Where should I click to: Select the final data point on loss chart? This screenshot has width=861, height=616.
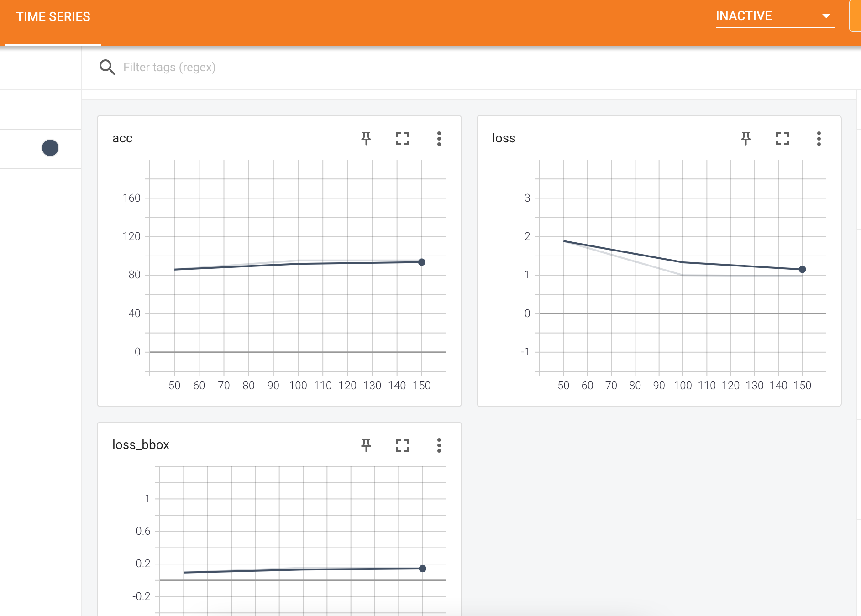point(803,269)
